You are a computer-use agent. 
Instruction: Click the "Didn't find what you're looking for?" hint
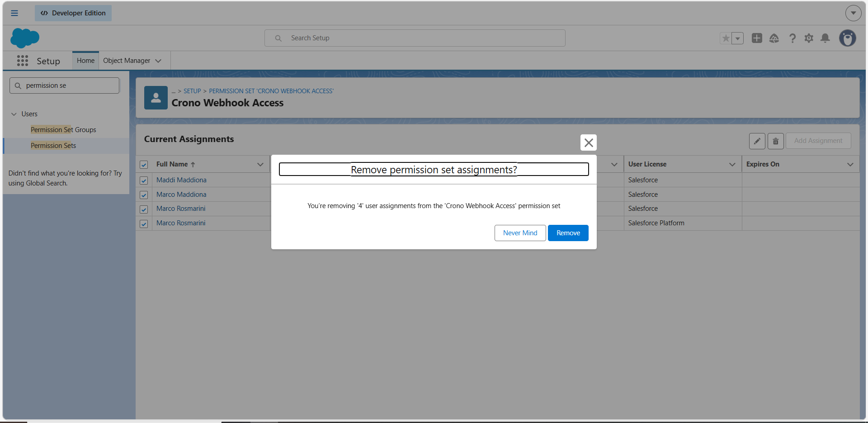coord(65,178)
